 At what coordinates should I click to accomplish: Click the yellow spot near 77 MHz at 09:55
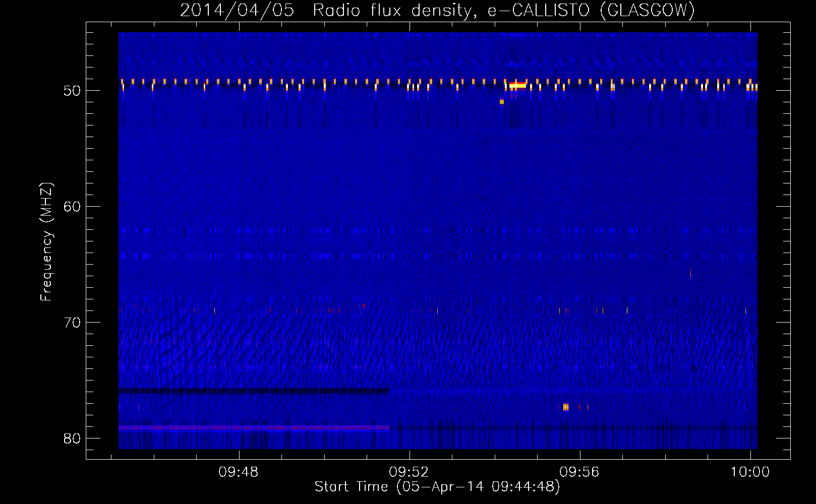[566, 407]
